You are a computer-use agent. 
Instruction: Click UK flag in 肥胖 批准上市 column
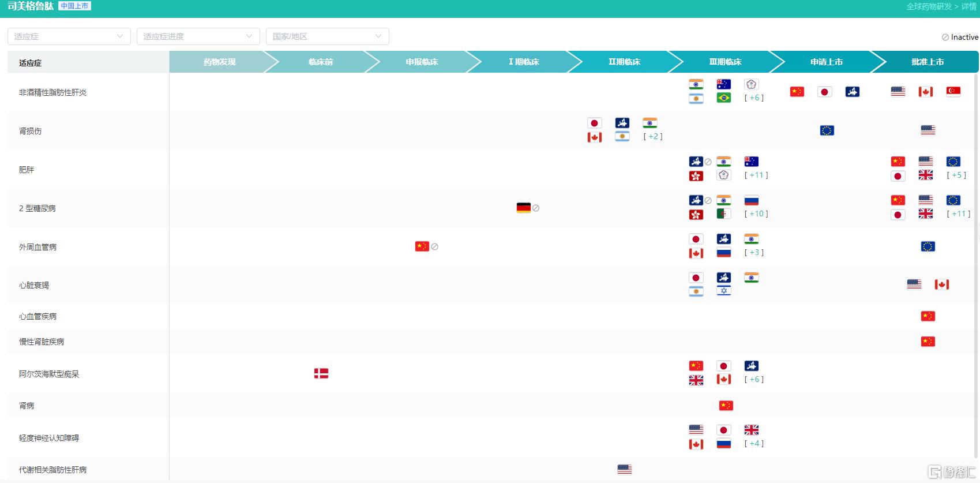tap(926, 175)
